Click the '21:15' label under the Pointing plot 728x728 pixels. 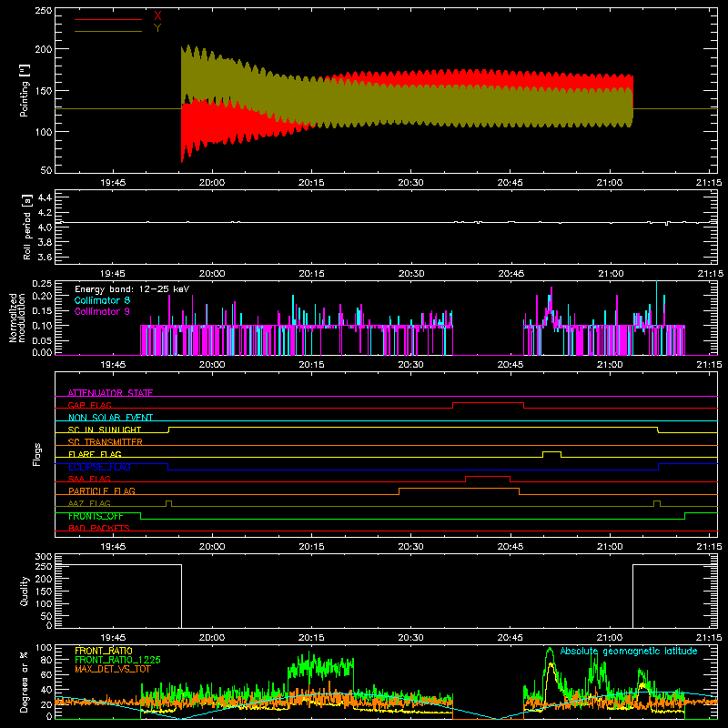[709, 183]
